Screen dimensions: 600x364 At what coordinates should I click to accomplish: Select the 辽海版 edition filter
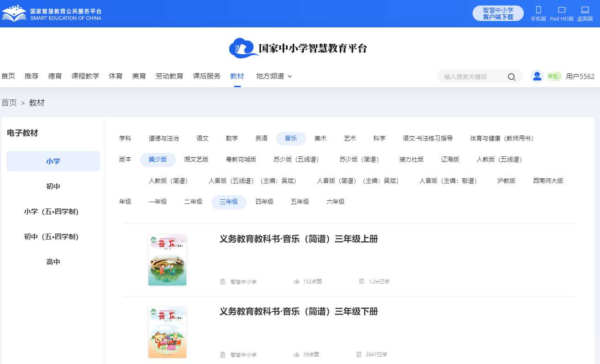coord(450,160)
